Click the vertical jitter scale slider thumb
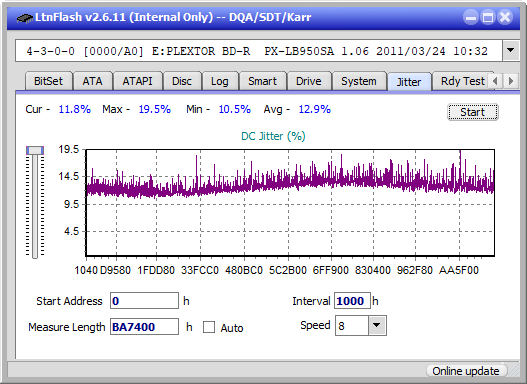This screenshot has width=527, height=384. point(35,150)
